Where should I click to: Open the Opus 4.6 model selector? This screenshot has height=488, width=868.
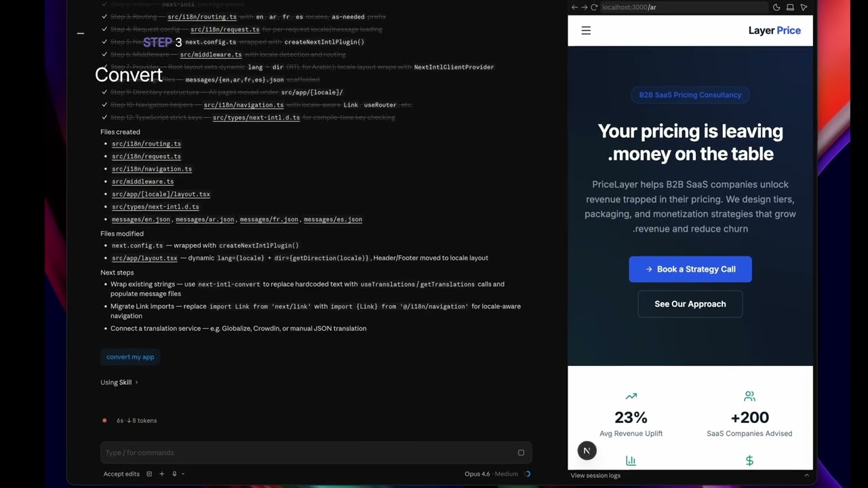pyautogui.click(x=477, y=474)
